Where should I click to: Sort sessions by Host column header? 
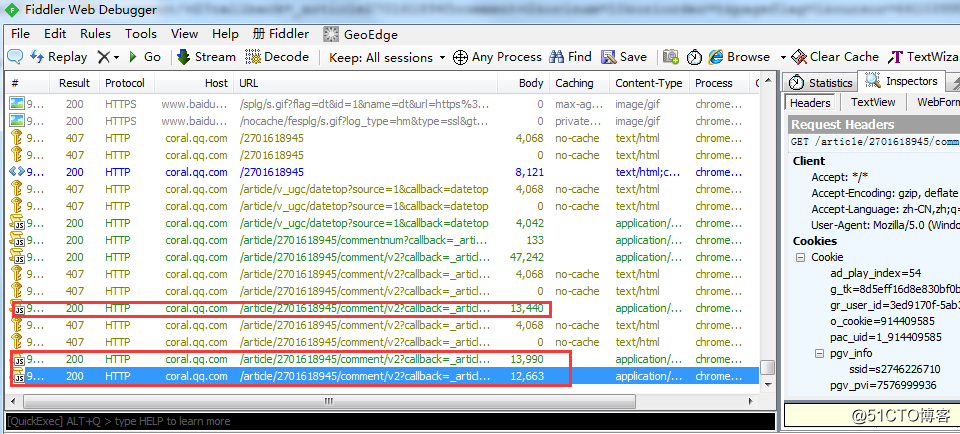pyautogui.click(x=195, y=83)
